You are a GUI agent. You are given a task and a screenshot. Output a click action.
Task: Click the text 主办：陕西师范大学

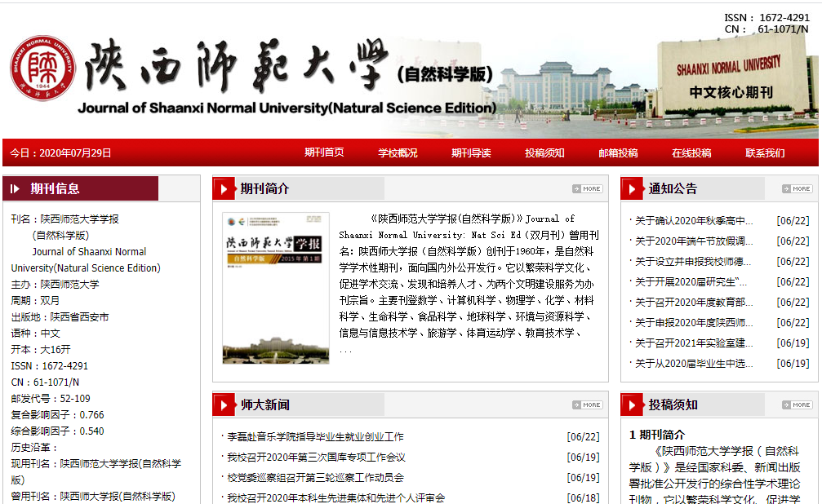point(55,285)
